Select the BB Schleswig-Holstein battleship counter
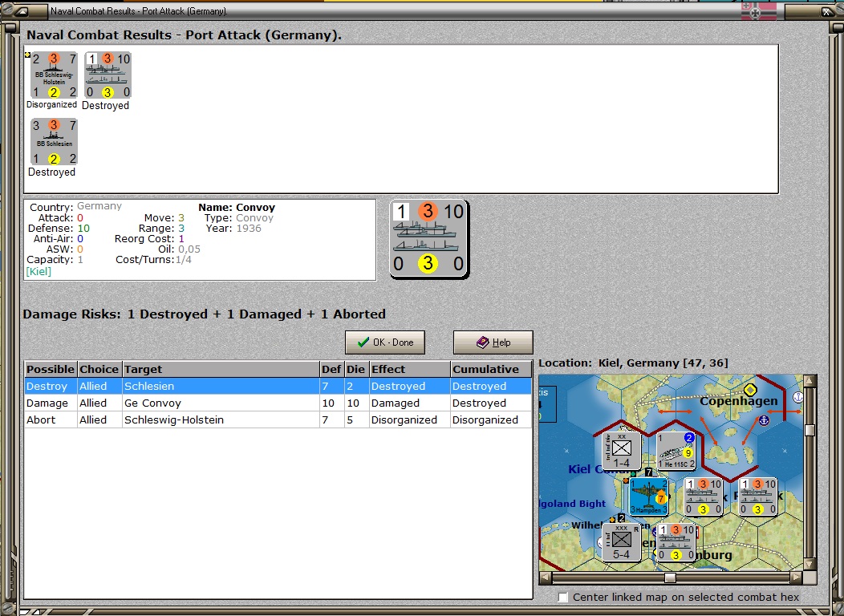 point(54,75)
